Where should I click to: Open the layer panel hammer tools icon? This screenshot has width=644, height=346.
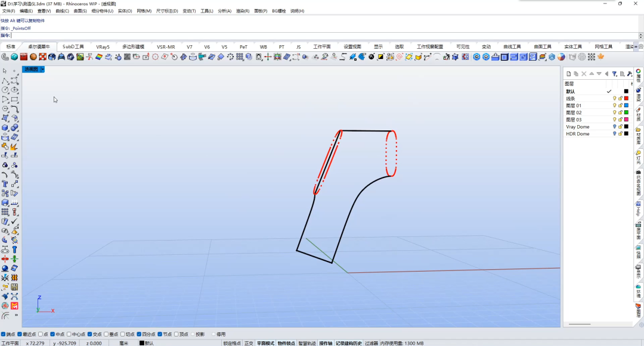(629, 74)
